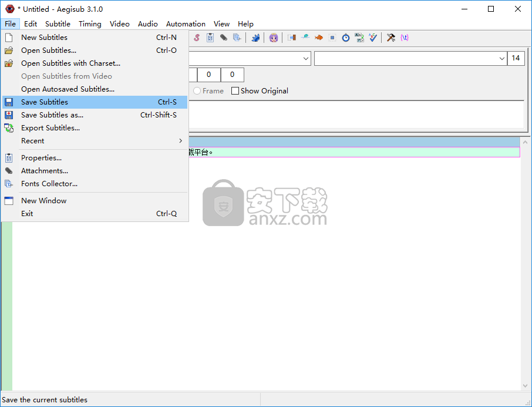Open the Automation menu
Image resolution: width=532 pixels, height=407 pixels.
(186, 23)
